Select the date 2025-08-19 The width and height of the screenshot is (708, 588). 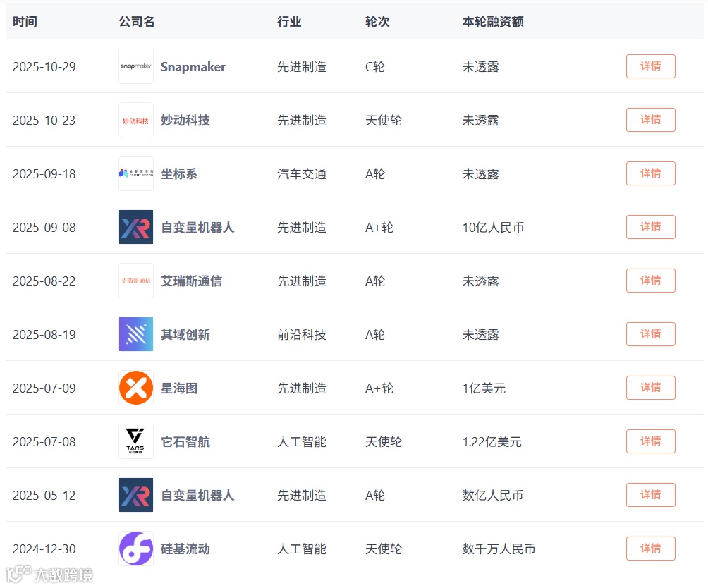coord(44,335)
